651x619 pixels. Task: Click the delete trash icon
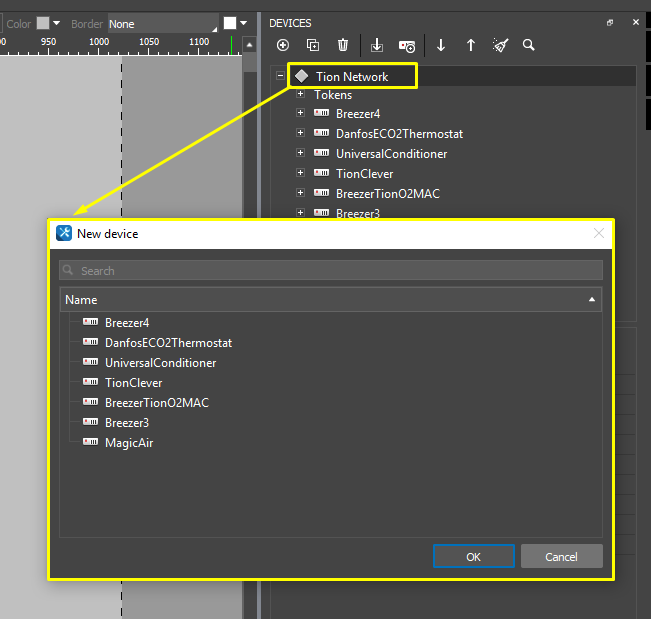(343, 45)
